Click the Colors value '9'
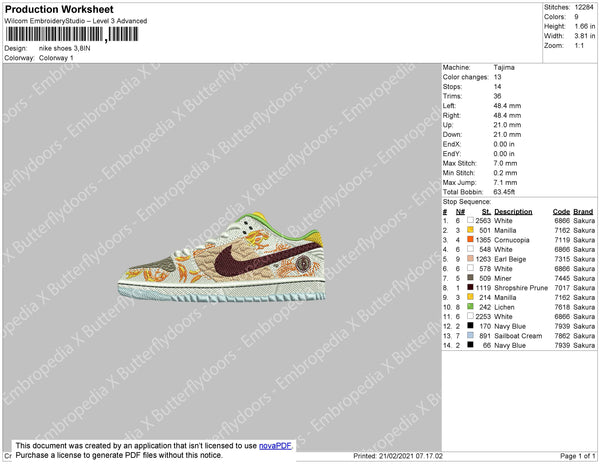The width and height of the screenshot is (600, 464). [x=576, y=17]
